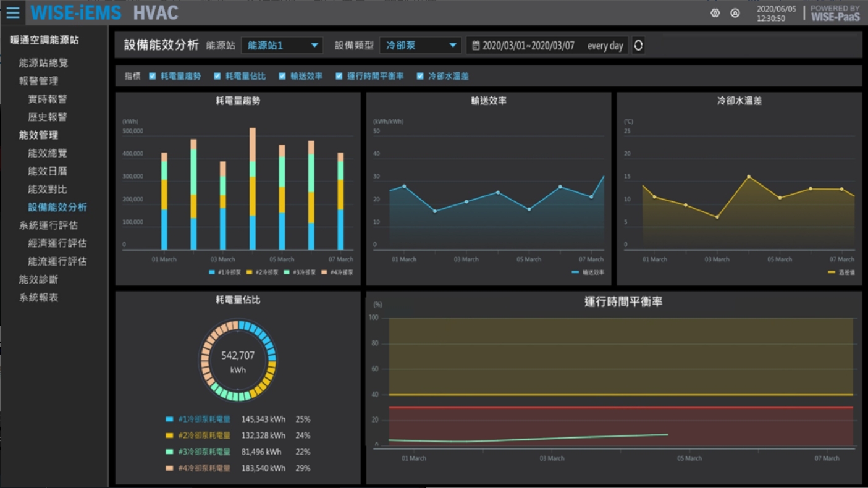Open 經濟運行評估 in sidebar
The width and height of the screenshot is (868, 488).
[x=57, y=243]
